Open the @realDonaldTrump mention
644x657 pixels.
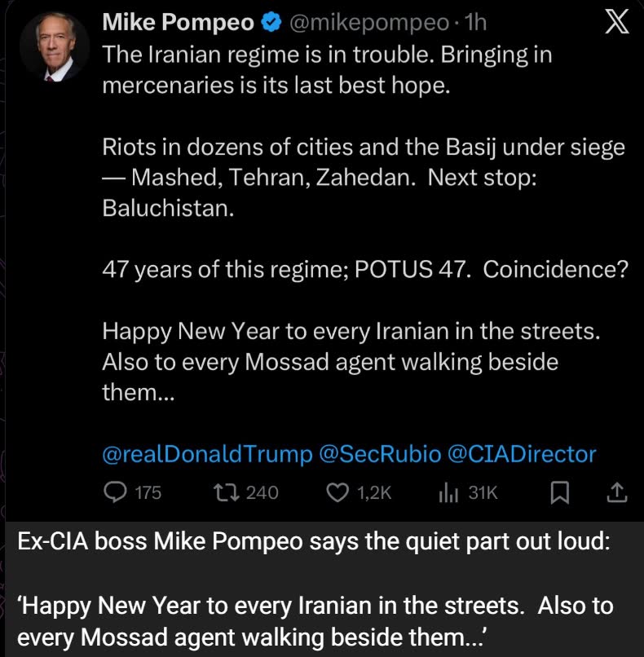point(207,454)
